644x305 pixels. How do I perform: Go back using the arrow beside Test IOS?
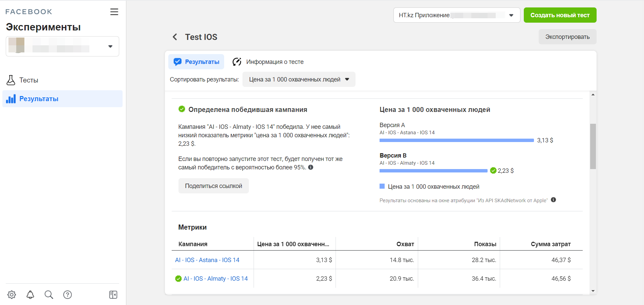pos(175,37)
